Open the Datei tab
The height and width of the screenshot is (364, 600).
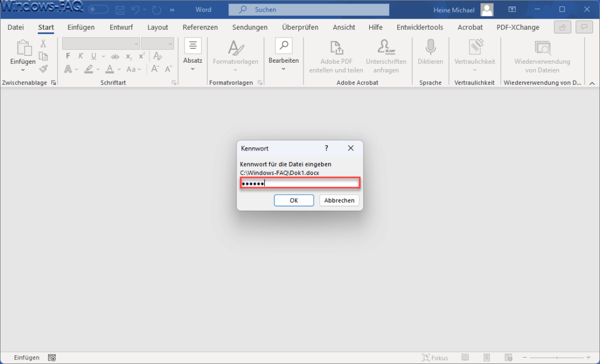pyautogui.click(x=16, y=27)
